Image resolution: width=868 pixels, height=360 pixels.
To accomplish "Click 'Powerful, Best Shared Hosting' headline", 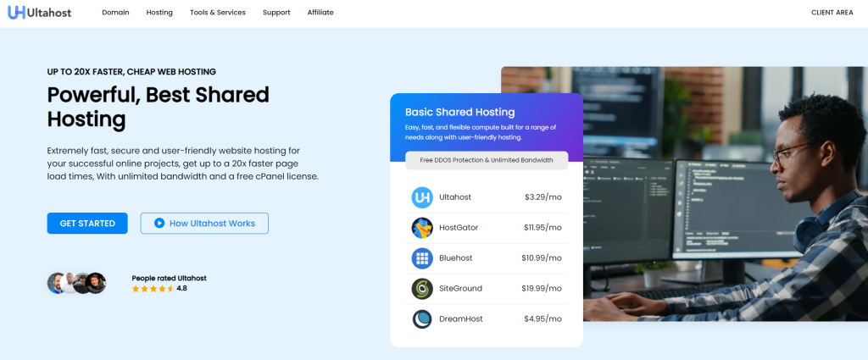I will point(159,107).
